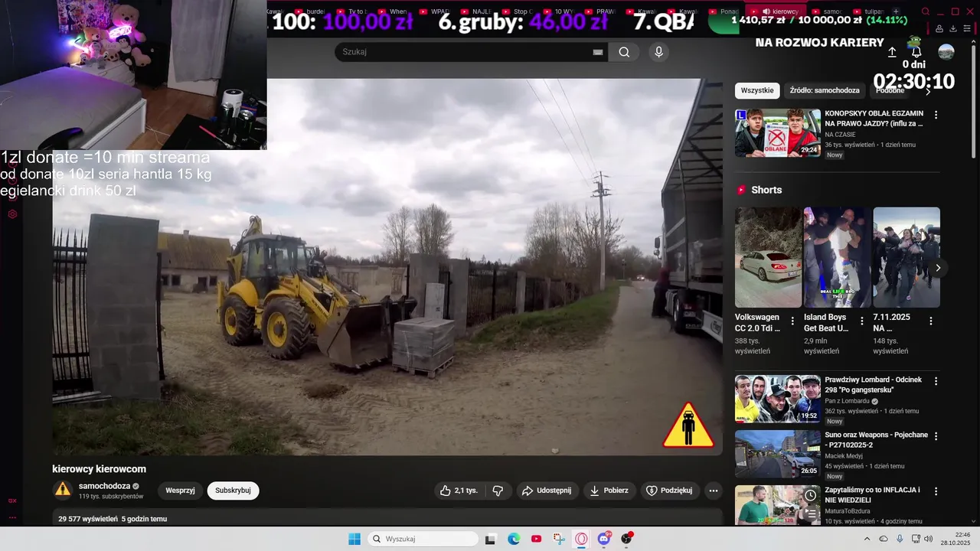The image size is (980, 551).
Task: Dislike the video with thumbs-down
Action: tap(498, 491)
